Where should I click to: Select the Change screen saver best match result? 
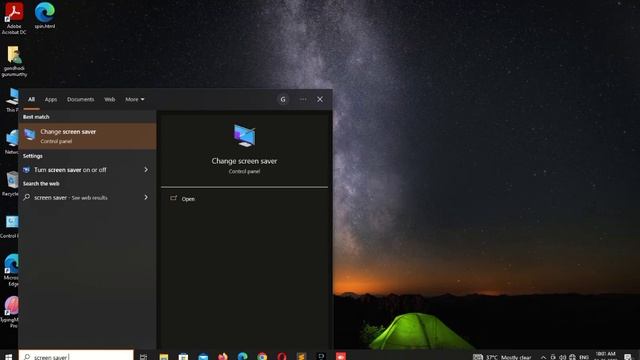[x=87, y=136]
